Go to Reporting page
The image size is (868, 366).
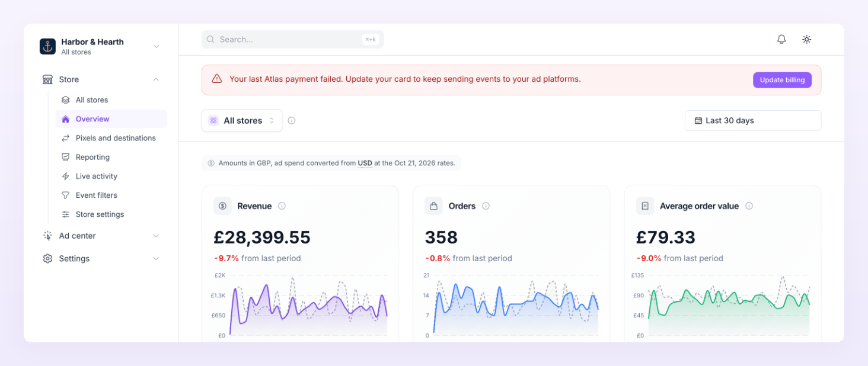click(111, 157)
